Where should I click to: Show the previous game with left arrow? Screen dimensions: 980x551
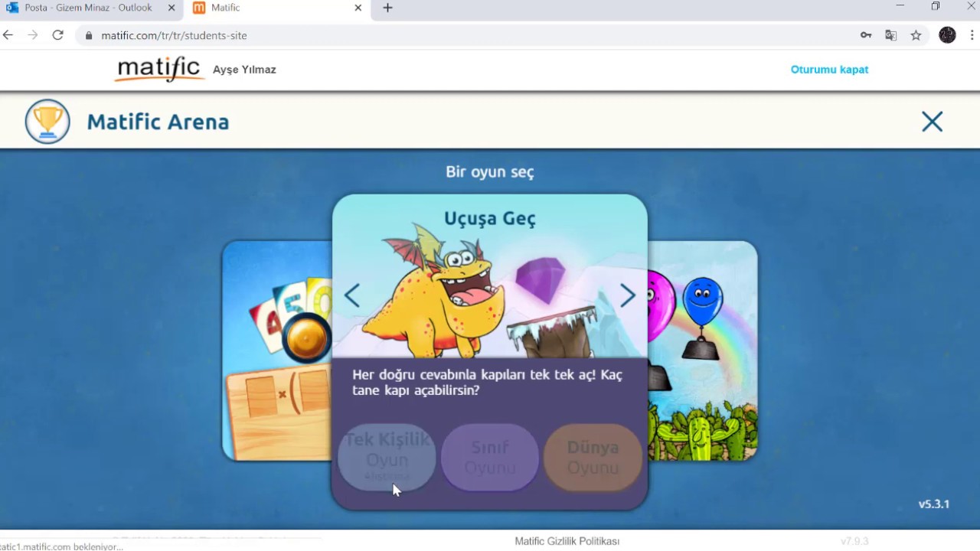pos(352,295)
